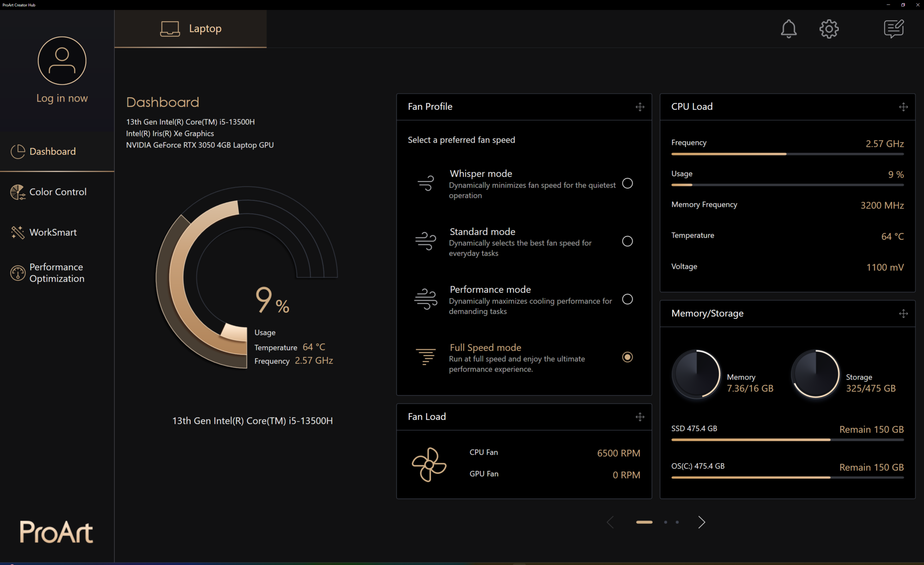Viewport: 924px width, 565px height.
Task: Click the move handle on the Fan Profile panel
Action: pos(640,107)
